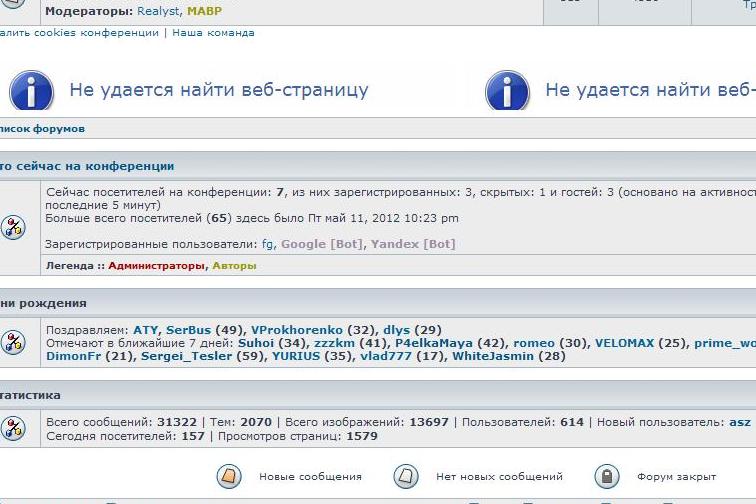Open the Наша команда team page
Screen dimensions: 756x504
213,33
